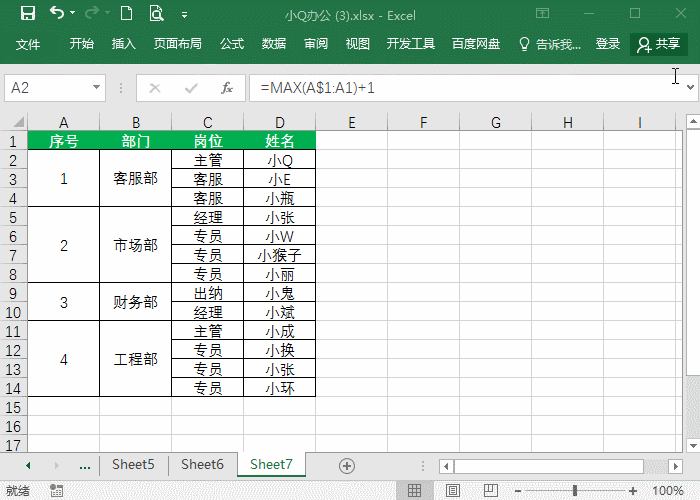
Task: Click the 共享 share button
Action: click(x=658, y=44)
